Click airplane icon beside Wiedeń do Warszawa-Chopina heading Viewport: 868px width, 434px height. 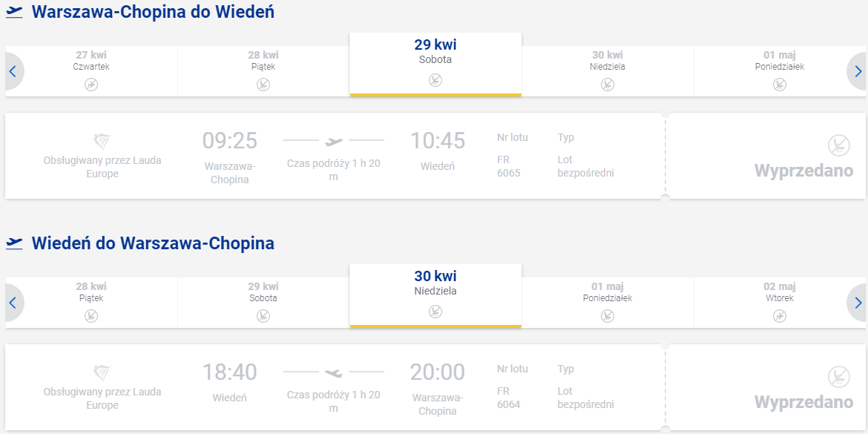(14, 243)
